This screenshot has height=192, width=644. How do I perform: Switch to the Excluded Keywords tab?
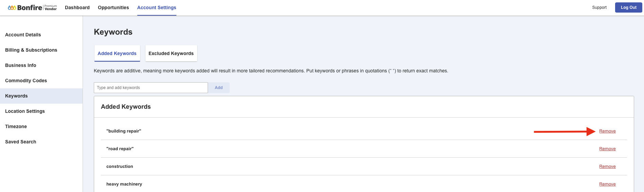pyautogui.click(x=171, y=53)
